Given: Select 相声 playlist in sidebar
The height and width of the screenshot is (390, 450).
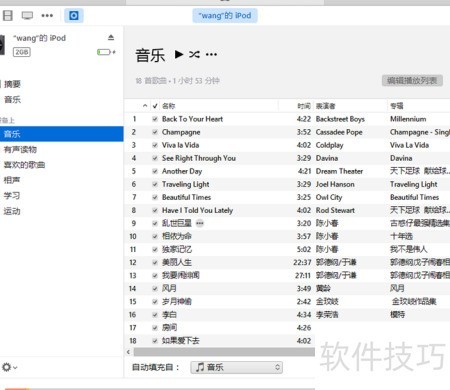Looking at the screenshot, I should click(12, 180).
